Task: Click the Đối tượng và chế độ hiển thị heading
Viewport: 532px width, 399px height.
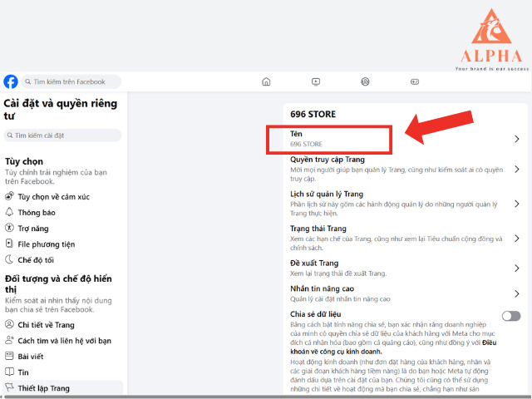Action: pos(58,283)
